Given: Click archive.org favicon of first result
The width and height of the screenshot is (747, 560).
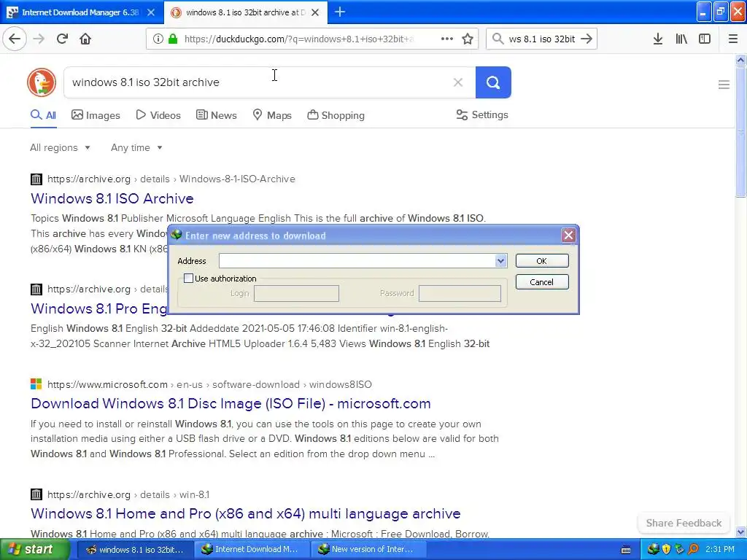Looking at the screenshot, I should [36, 179].
